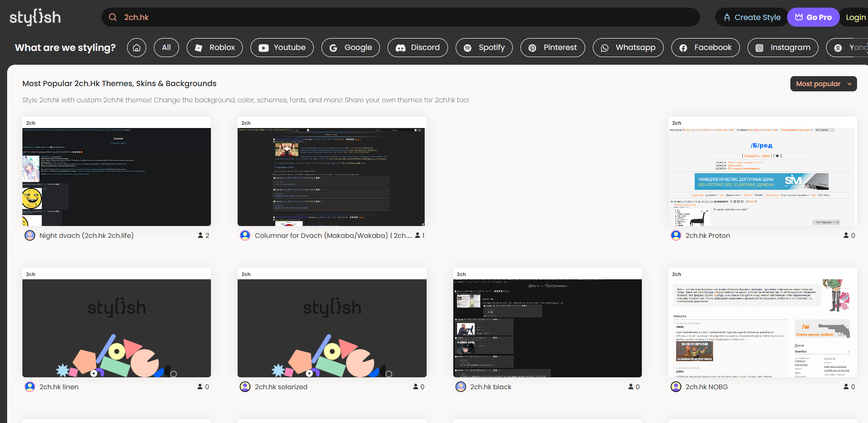Click author avatar of 2ch.hk black
The height and width of the screenshot is (423, 868).
[x=461, y=387]
